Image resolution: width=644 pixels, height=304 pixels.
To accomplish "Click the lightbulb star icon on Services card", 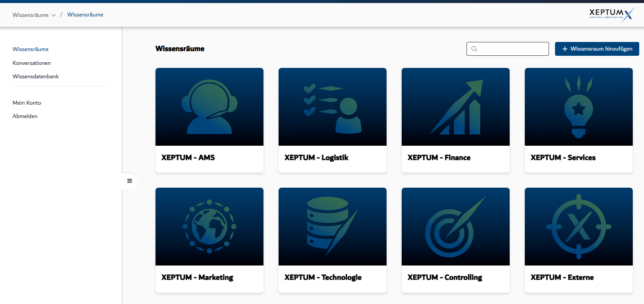I will (579, 107).
